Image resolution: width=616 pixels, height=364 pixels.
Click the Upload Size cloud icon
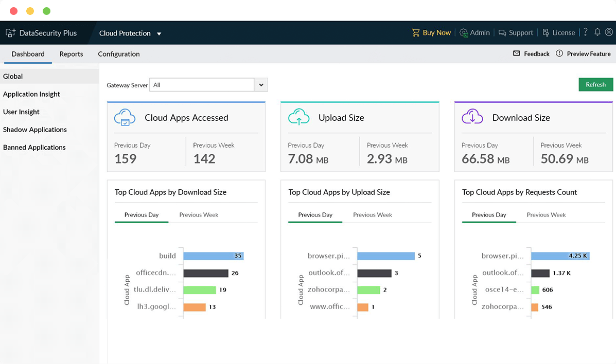coord(298,117)
